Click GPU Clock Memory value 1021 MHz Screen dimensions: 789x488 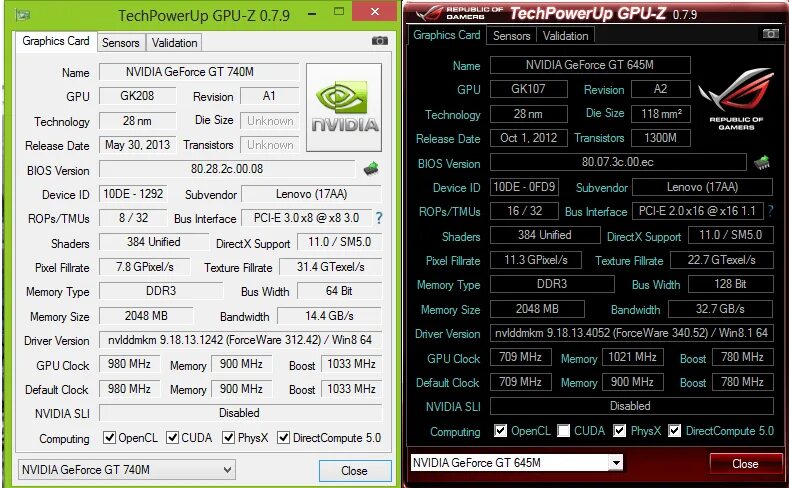633,357
